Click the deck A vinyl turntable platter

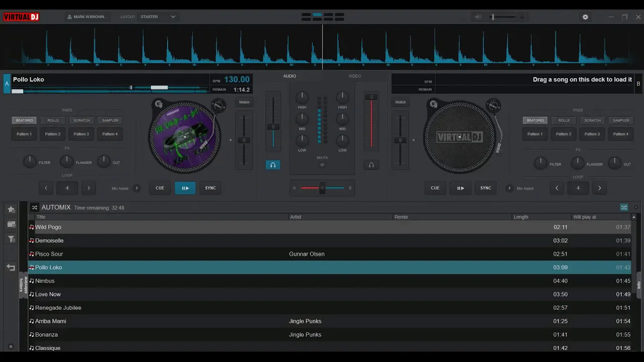click(185, 137)
